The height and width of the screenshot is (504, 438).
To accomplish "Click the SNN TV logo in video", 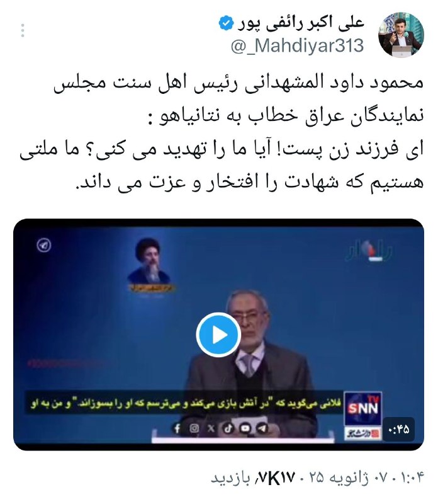I will [363, 408].
